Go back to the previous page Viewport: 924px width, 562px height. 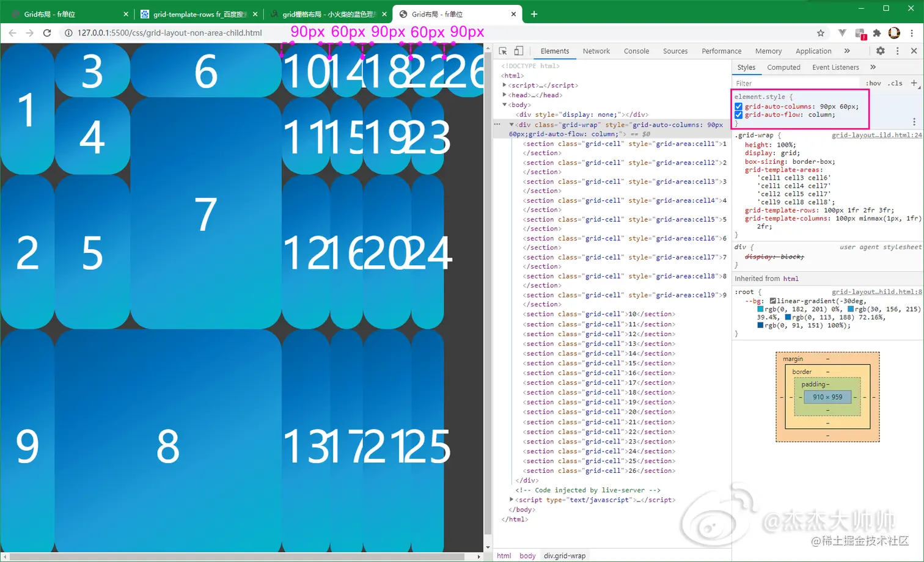[13, 33]
